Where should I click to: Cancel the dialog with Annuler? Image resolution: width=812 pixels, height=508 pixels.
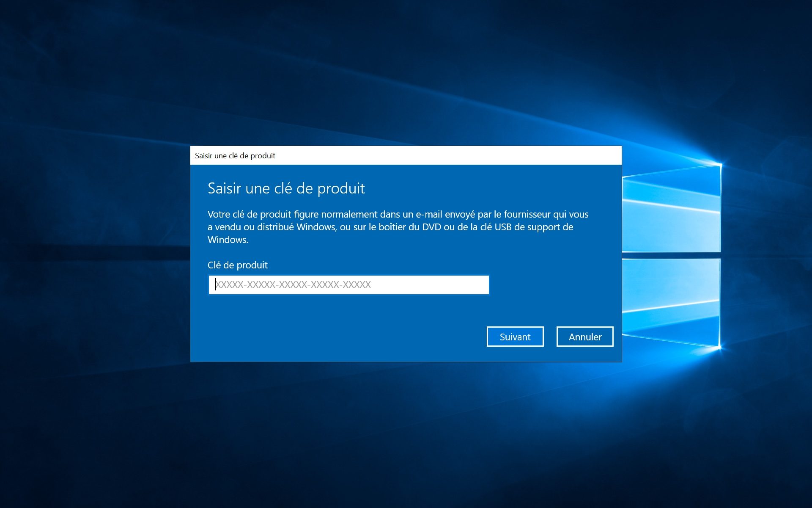point(585,337)
